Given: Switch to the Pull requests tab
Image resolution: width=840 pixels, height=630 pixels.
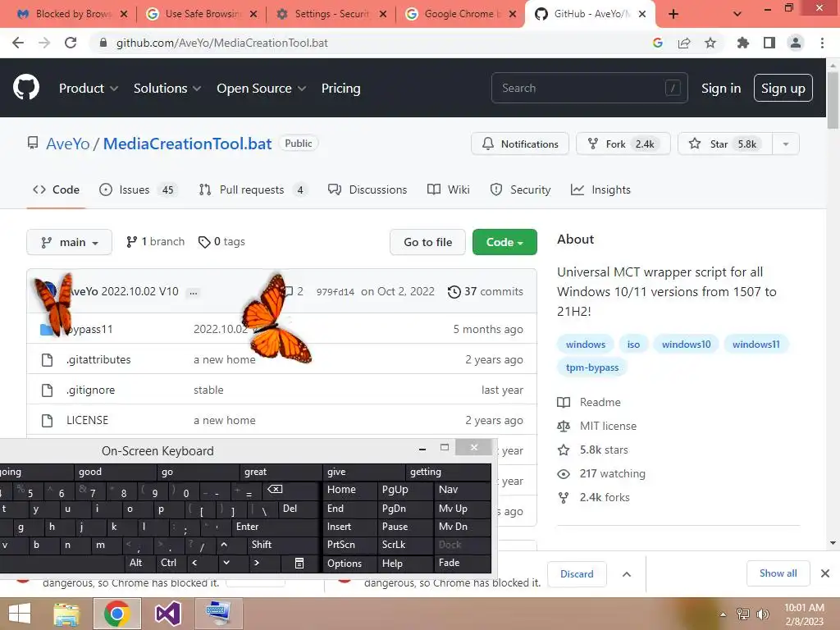Looking at the screenshot, I should pos(253,189).
